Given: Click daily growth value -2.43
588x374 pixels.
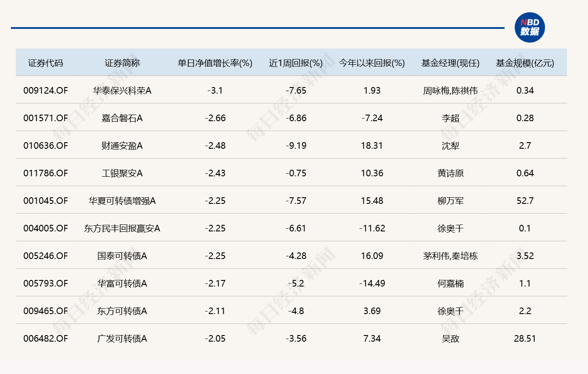Looking at the screenshot, I should 215,173.
